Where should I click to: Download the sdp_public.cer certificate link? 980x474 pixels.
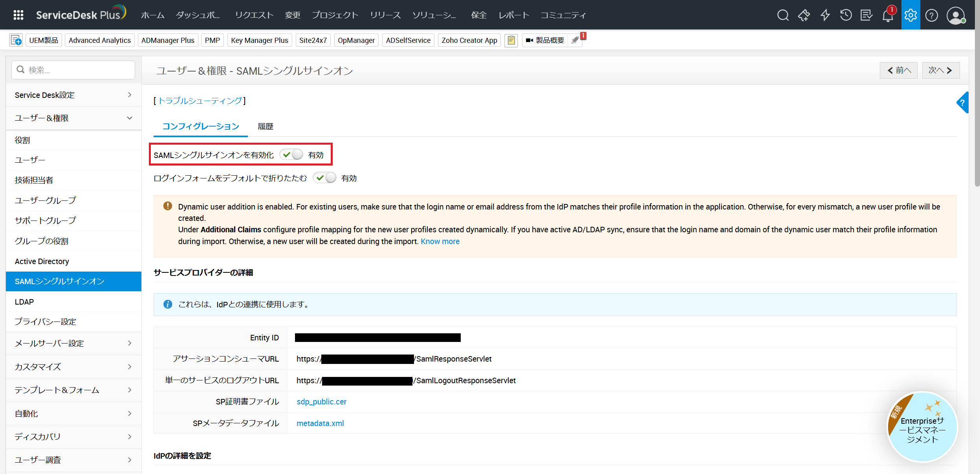point(321,402)
